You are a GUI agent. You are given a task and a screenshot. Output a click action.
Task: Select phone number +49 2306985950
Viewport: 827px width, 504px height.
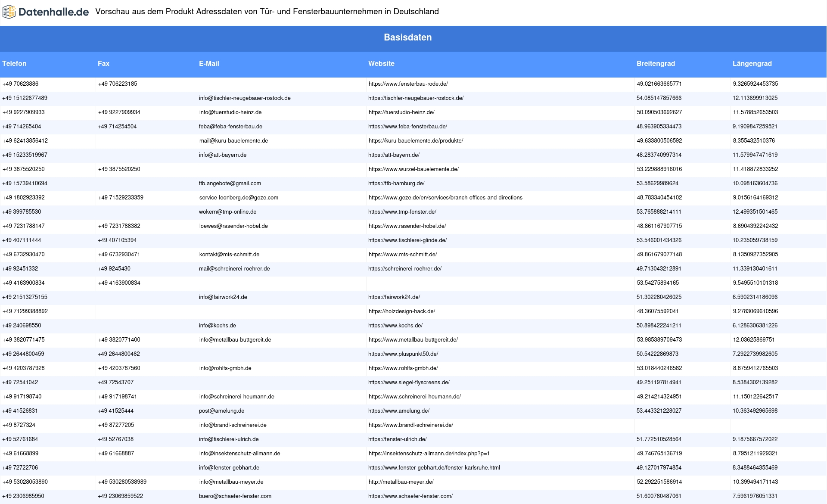[x=23, y=496]
